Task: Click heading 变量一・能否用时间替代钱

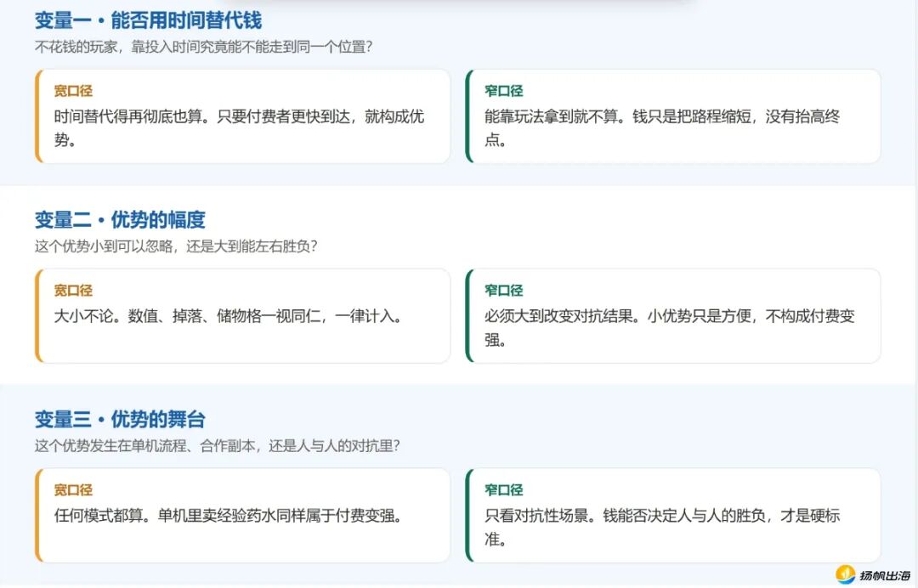Action: 148,20
